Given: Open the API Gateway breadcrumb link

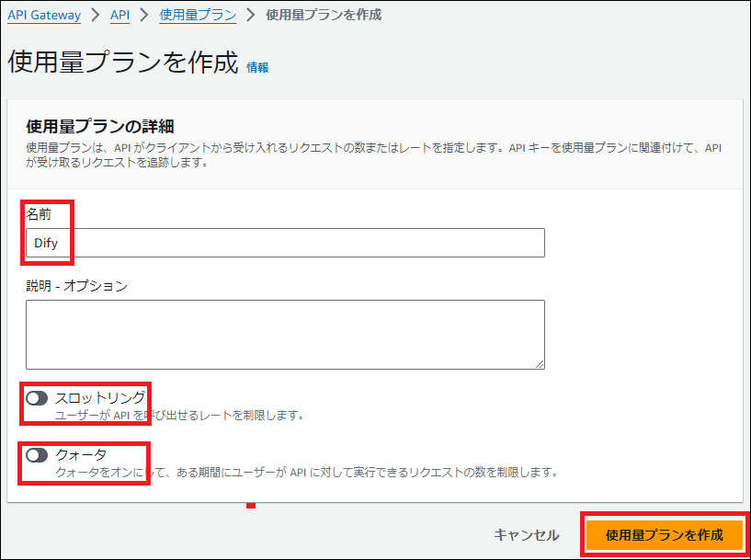Looking at the screenshot, I should [x=43, y=15].
